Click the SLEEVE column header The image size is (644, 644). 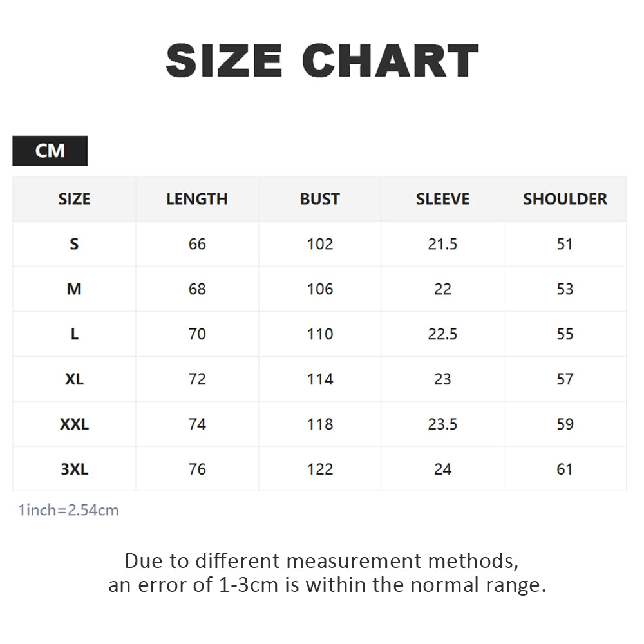442,199
